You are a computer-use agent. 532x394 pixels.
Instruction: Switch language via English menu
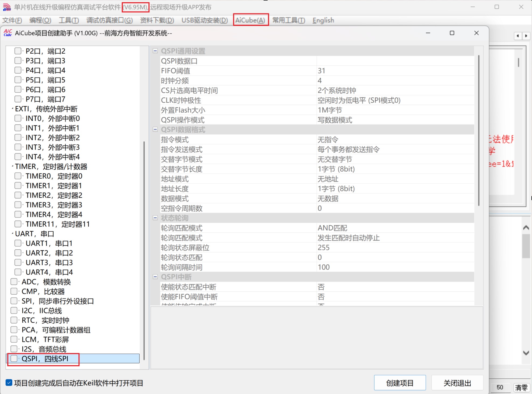point(323,20)
